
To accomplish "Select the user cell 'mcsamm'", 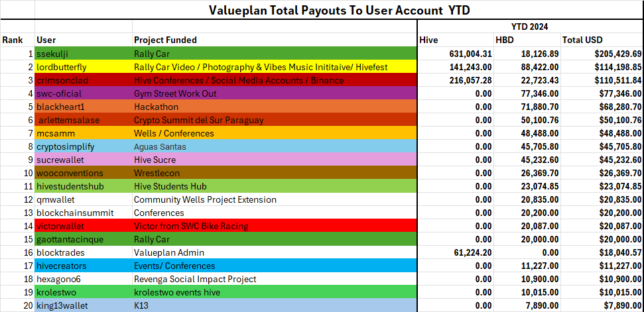I will pos(84,134).
